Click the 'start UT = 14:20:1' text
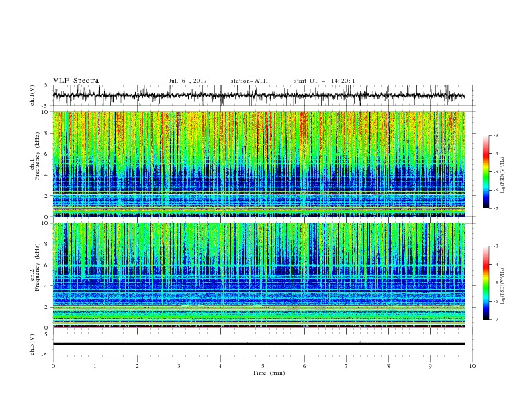Screen dimensions: 532x411 point(324,81)
